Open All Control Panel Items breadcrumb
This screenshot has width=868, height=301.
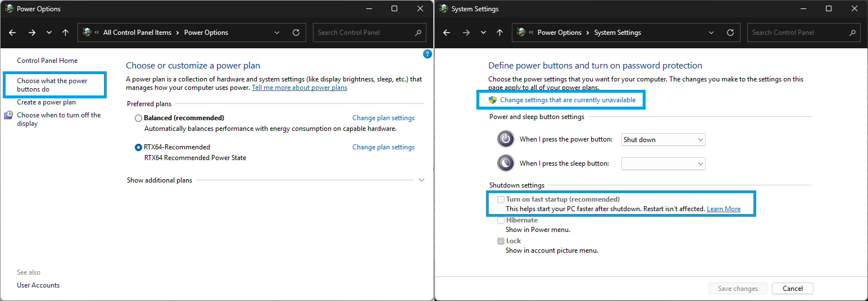(137, 33)
